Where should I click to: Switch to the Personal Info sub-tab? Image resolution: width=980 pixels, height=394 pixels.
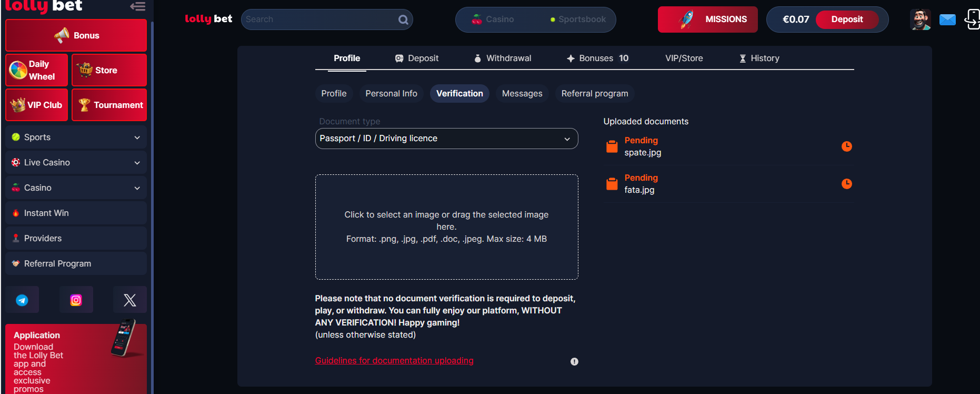(391, 94)
